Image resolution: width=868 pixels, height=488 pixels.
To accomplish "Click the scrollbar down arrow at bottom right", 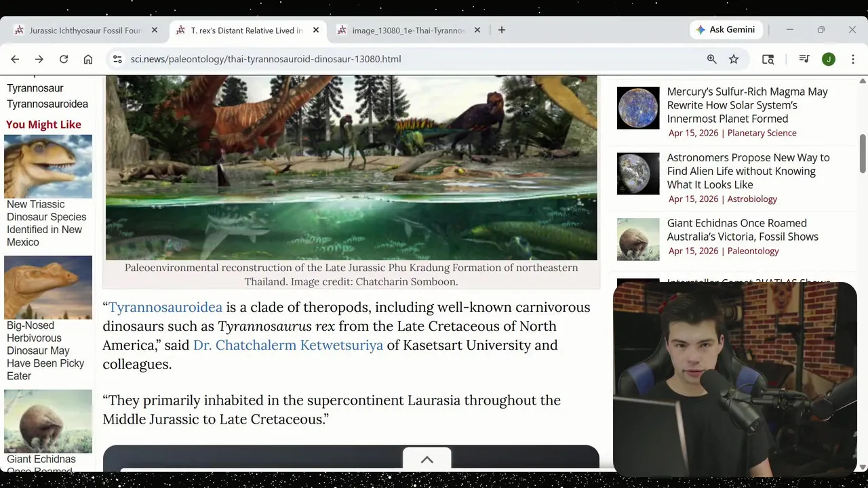I will pyautogui.click(x=863, y=467).
